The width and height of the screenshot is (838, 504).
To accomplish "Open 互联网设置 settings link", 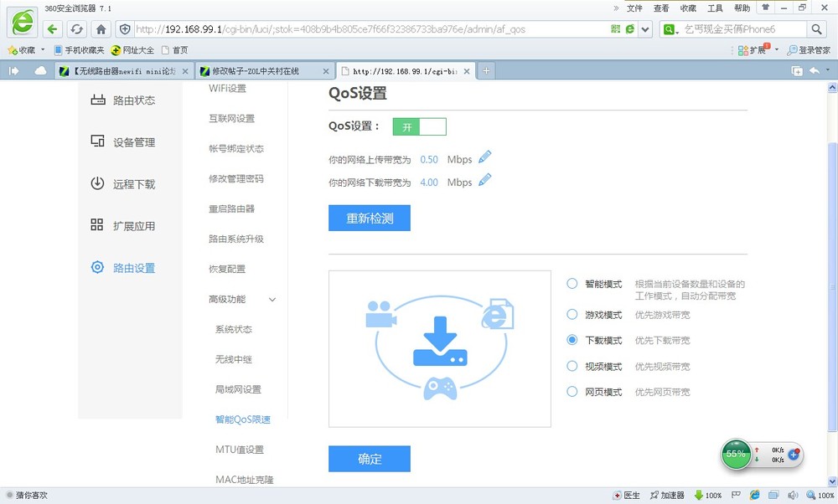I will [231, 119].
